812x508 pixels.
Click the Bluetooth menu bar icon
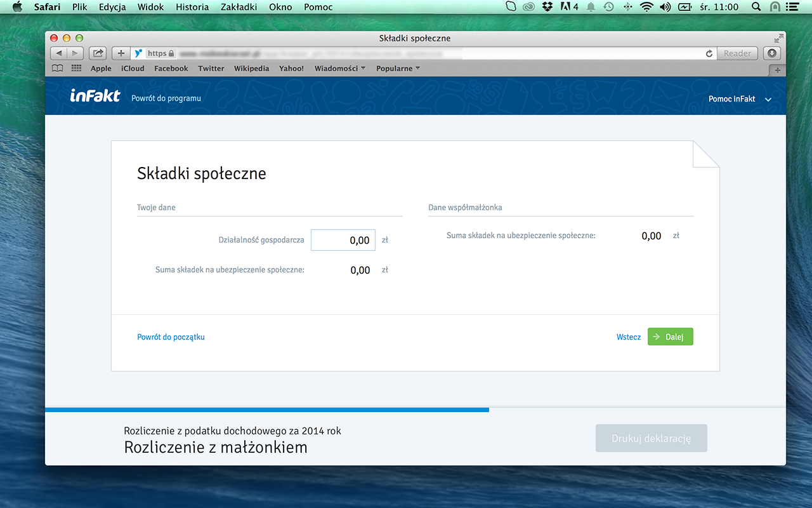tap(628, 7)
